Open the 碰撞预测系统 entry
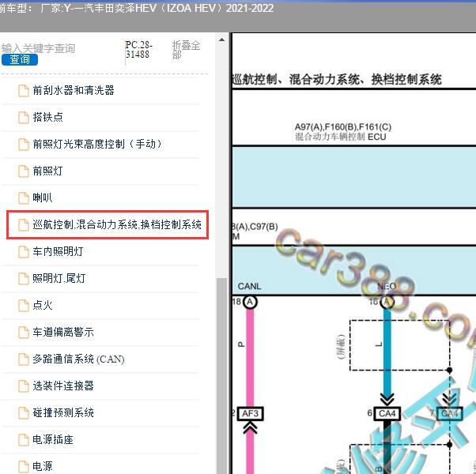This screenshot has height=474, width=476. 63,412
